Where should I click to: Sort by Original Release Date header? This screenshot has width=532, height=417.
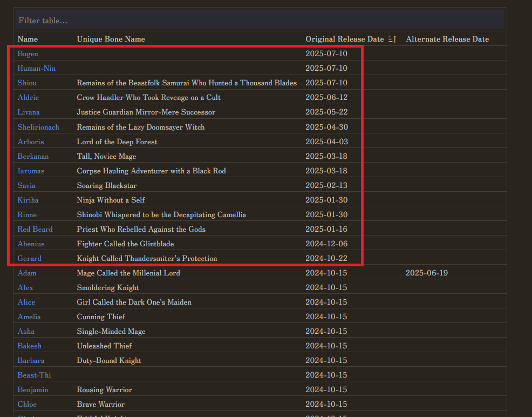tap(345, 39)
